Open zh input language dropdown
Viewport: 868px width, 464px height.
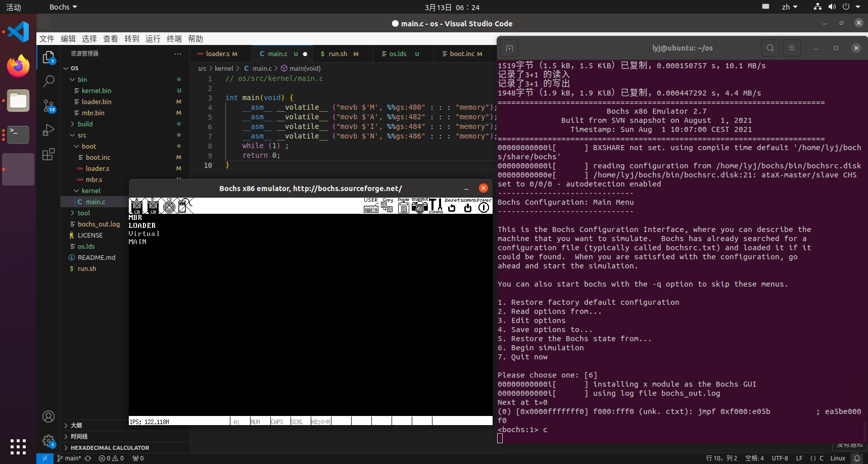pyautogui.click(x=790, y=7)
